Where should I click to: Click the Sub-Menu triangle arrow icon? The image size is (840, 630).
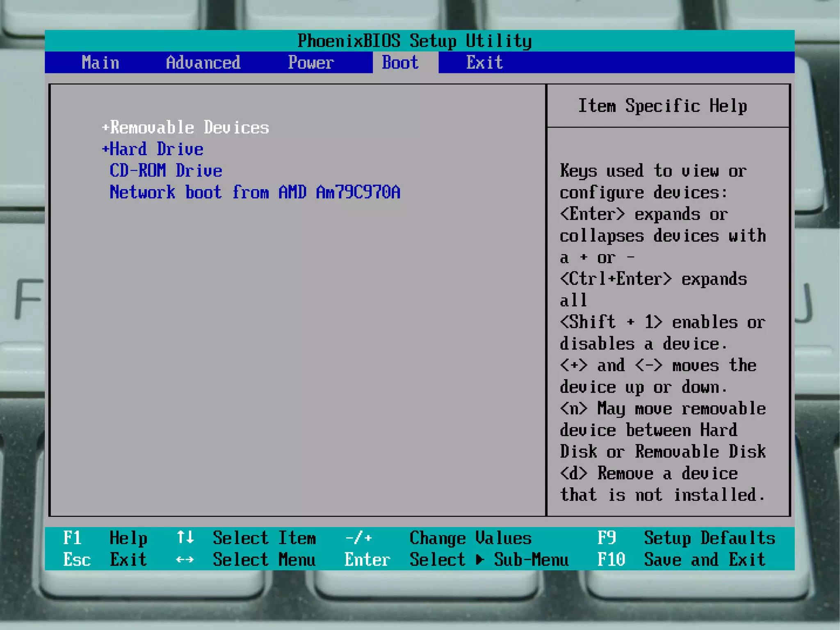(479, 559)
